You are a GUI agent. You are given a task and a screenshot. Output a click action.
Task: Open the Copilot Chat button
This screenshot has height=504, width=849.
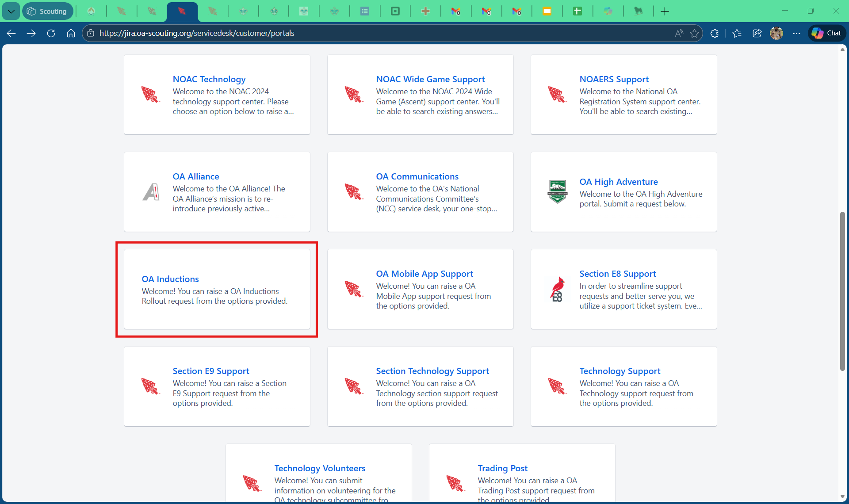[827, 33]
